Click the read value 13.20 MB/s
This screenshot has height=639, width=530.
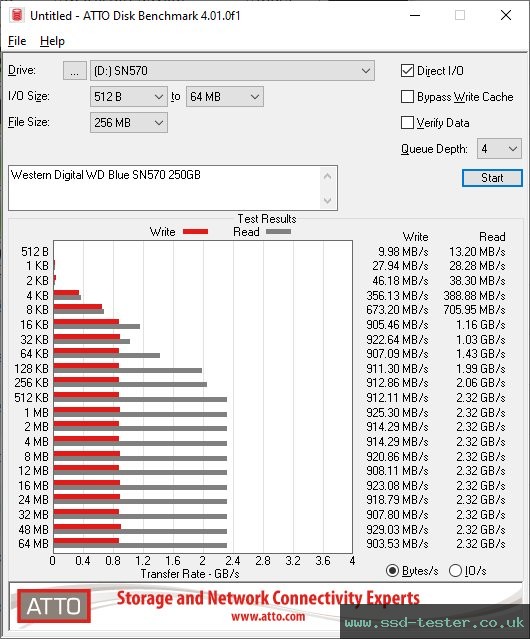click(477, 252)
